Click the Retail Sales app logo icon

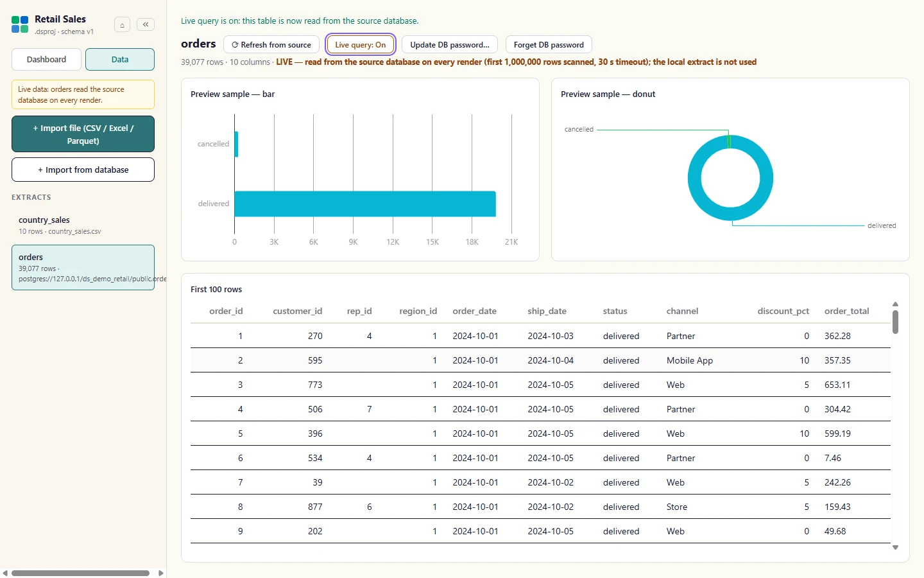click(x=20, y=25)
